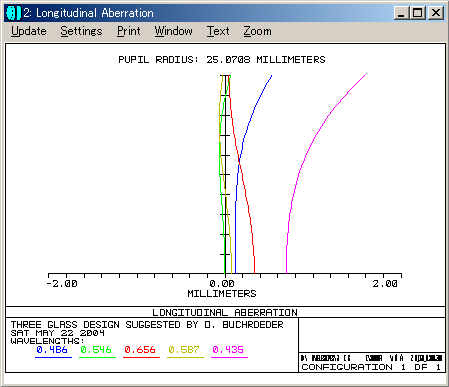Open the Text menu
This screenshot has height=387, width=449.
(x=218, y=31)
